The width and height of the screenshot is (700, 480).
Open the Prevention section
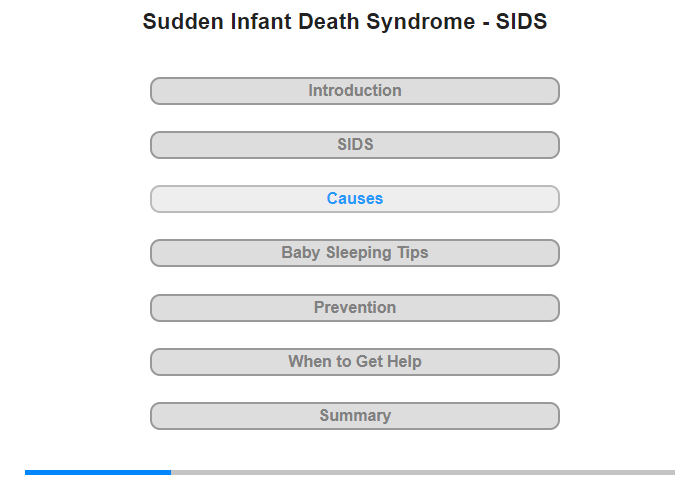click(354, 308)
